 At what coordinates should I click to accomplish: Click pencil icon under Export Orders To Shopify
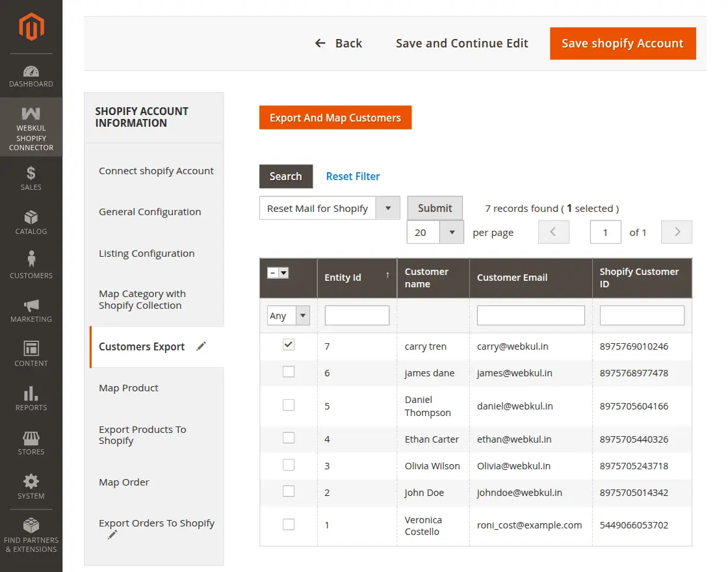click(112, 536)
